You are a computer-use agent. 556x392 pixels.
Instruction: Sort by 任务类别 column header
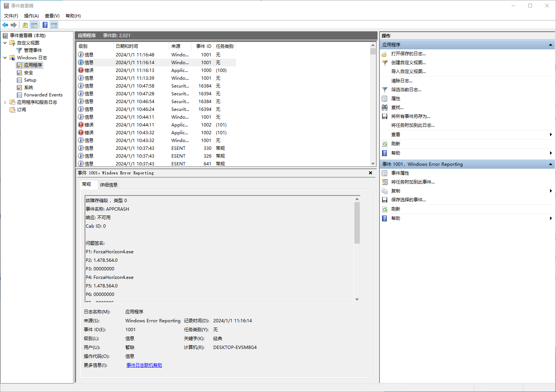(225, 46)
